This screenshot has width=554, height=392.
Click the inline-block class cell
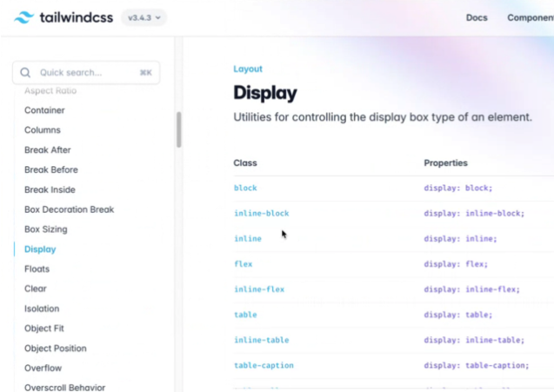pyautogui.click(x=262, y=213)
